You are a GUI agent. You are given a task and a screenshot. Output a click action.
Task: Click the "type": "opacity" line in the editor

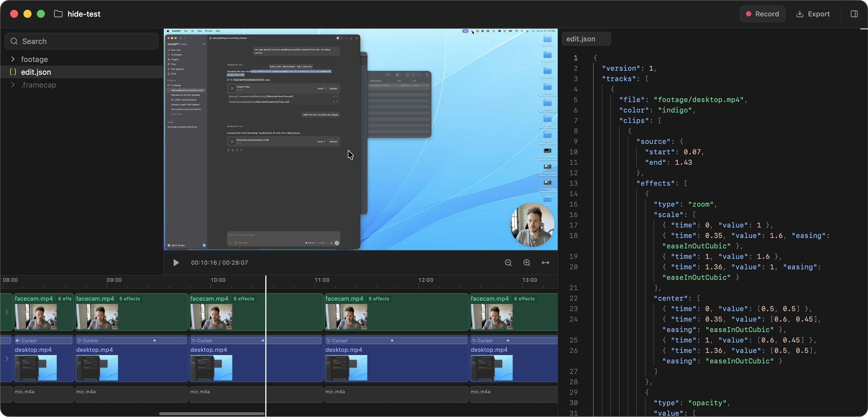[692, 403]
